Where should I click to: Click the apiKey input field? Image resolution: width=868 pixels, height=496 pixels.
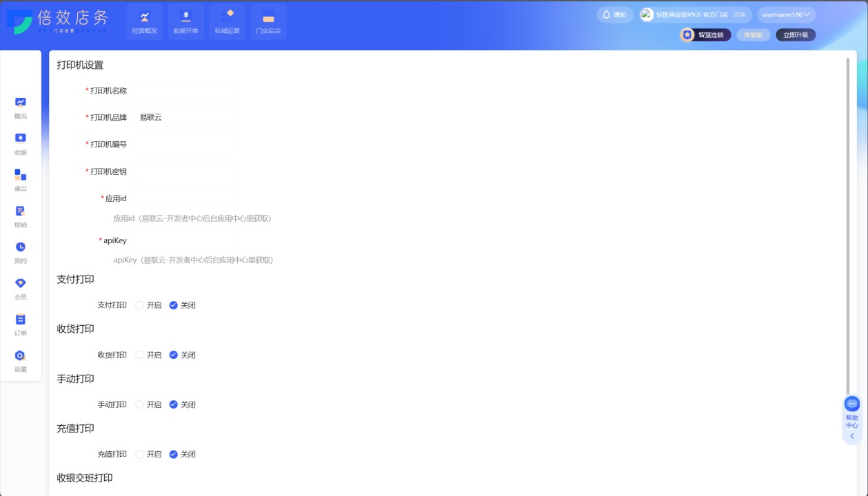click(184, 240)
